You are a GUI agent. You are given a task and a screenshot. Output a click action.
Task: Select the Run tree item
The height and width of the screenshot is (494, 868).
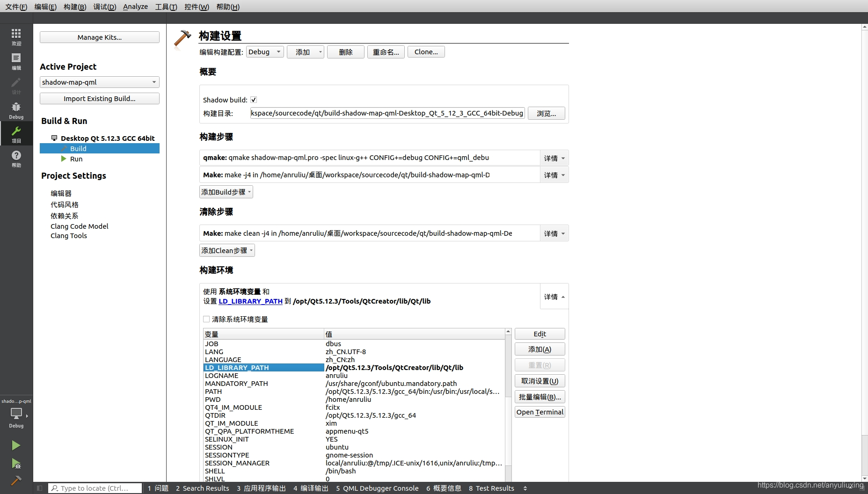[x=76, y=159]
